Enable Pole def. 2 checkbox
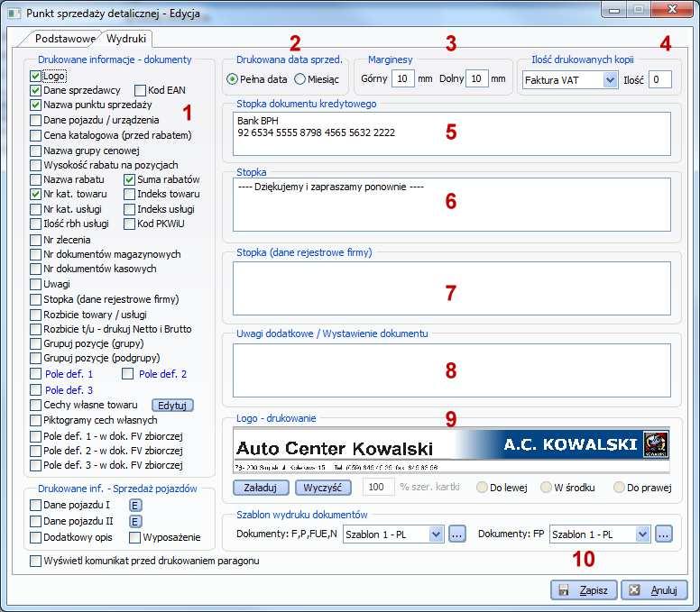700x612 pixels. click(128, 373)
